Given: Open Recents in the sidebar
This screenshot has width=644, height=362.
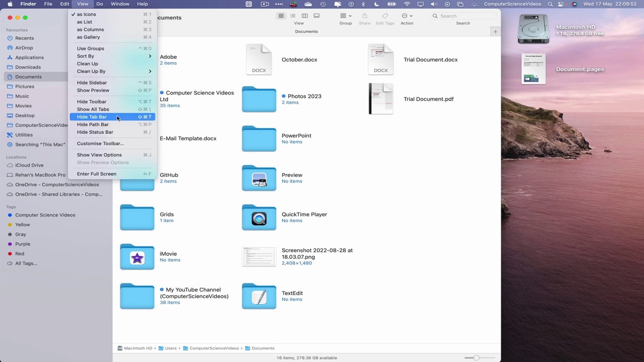Looking at the screenshot, I should 25,38.
